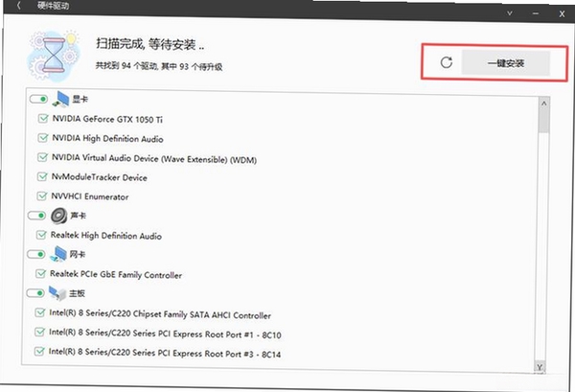Uncheck Realtek PCIe GbE Family Controller checkbox

coord(40,273)
